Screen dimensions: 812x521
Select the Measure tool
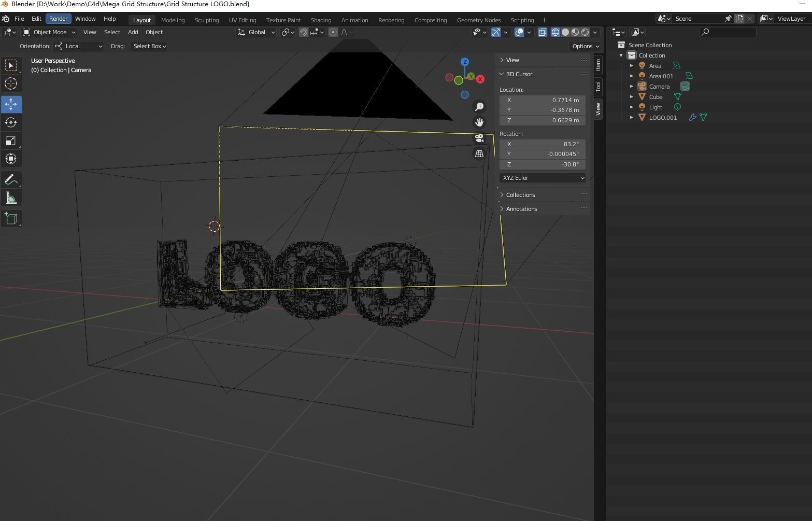click(x=11, y=198)
